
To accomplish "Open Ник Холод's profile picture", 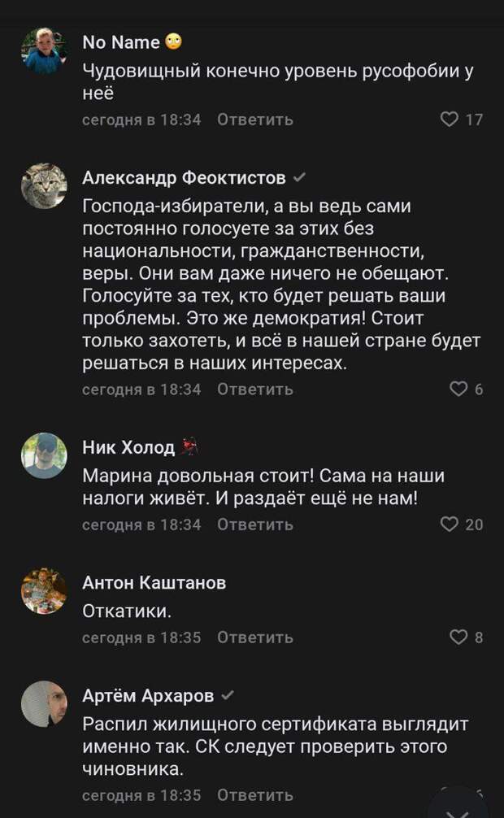I will [x=44, y=455].
